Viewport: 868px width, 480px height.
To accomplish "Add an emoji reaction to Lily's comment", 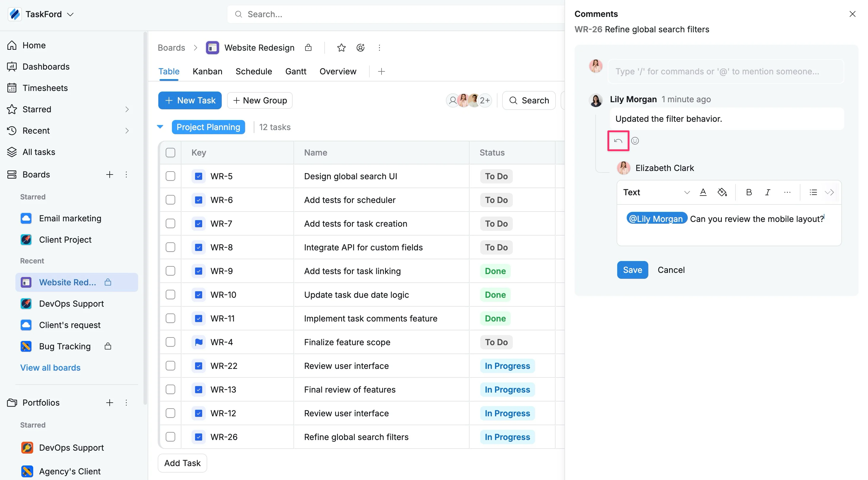I will click(x=635, y=141).
